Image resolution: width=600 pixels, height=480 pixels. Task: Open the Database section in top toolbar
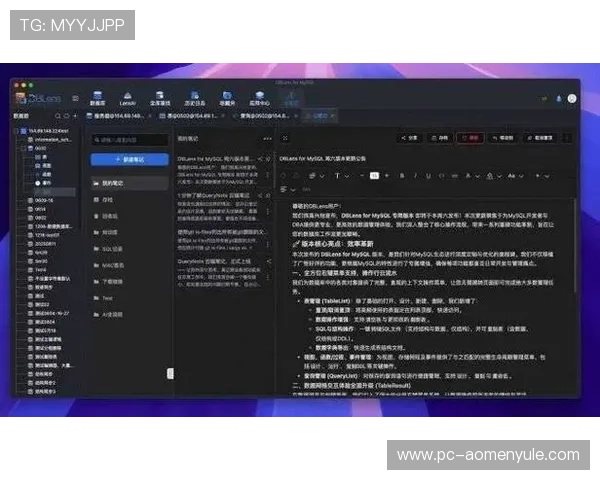tap(98, 98)
